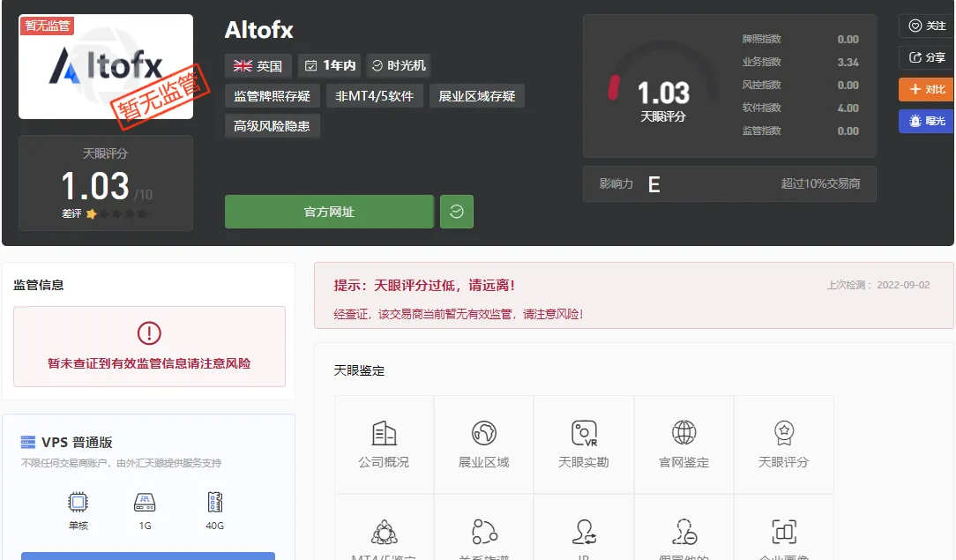Click the 监管指数 0.00 row
Viewport: 956px width, 560px height.
click(x=800, y=131)
